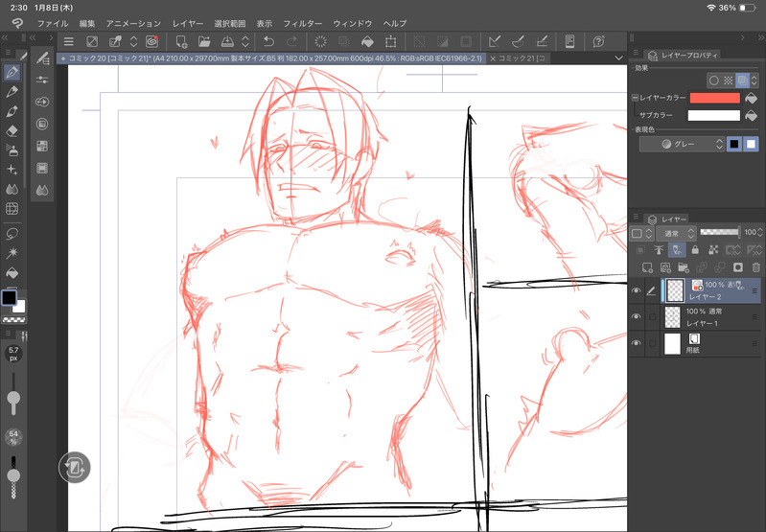766x532 pixels.
Task: Select the Frame border grid tool
Action: [12, 209]
